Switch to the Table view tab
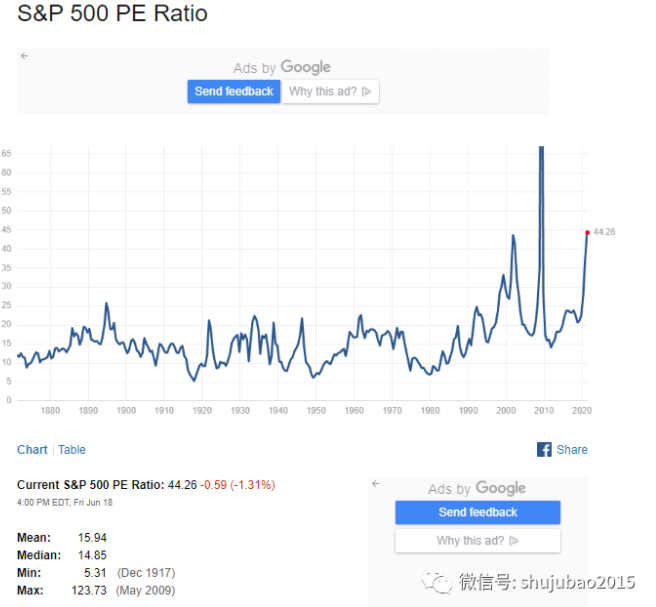Image resolution: width=656 pixels, height=607 pixels. click(72, 450)
